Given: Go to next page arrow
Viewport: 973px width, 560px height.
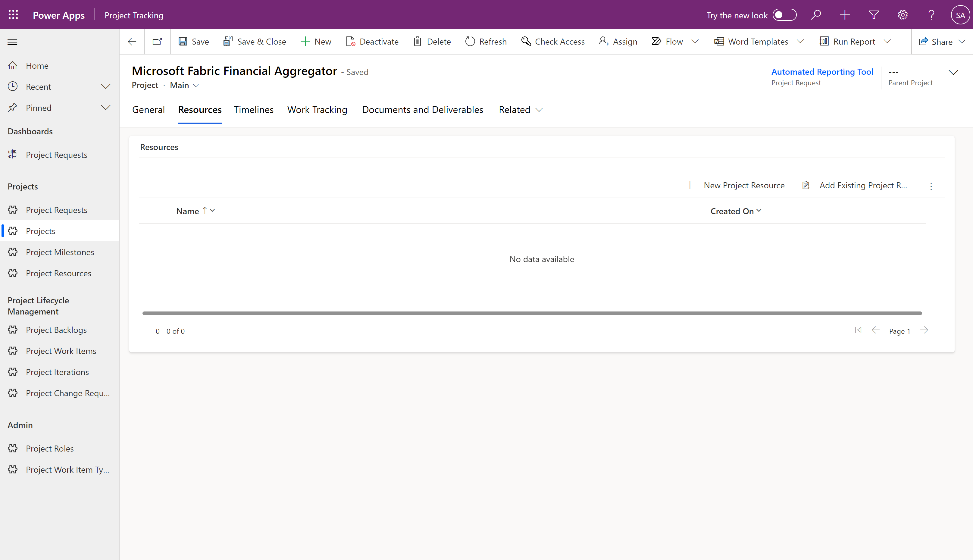Looking at the screenshot, I should click(924, 330).
